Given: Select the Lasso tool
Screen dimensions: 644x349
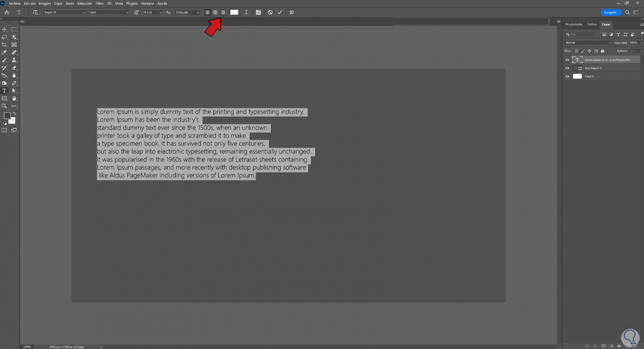Looking at the screenshot, I should pyautogui.click(x=4, y=37).
